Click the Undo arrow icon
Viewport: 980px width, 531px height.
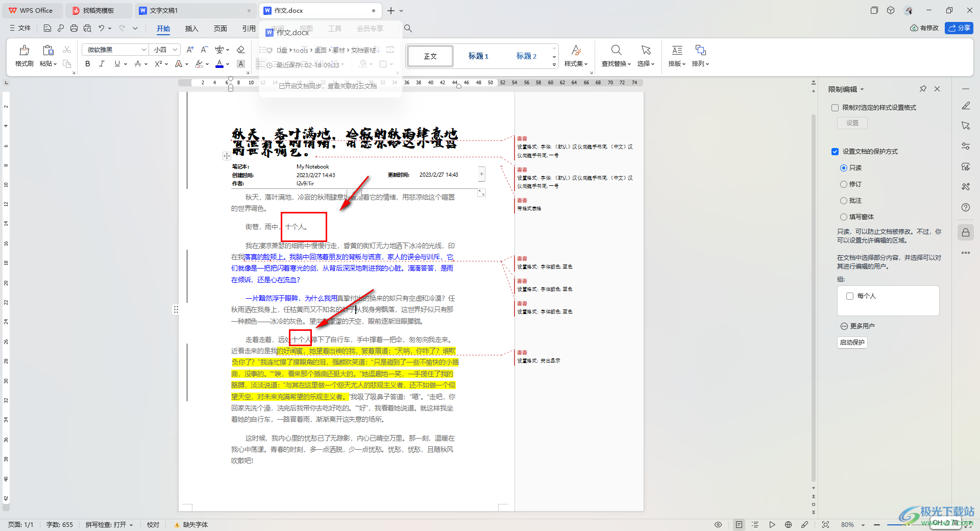[x=102, y=28]
